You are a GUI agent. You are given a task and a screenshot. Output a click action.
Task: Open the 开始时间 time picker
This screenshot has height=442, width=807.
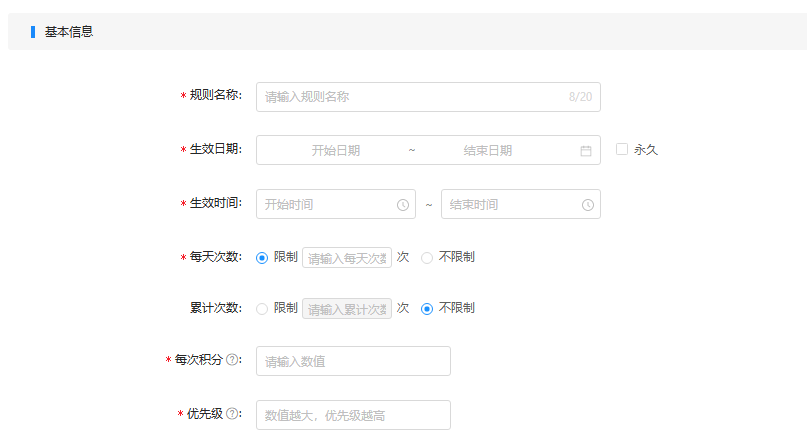(x=336, y=204)
